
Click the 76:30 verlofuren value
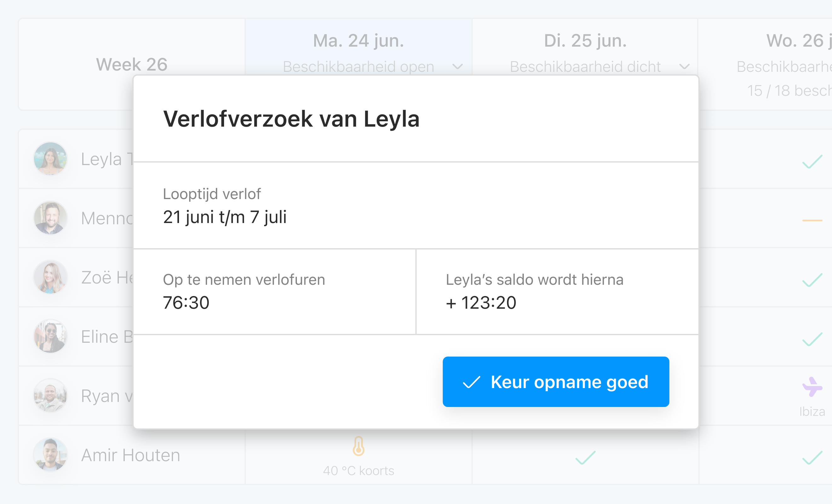186,302
